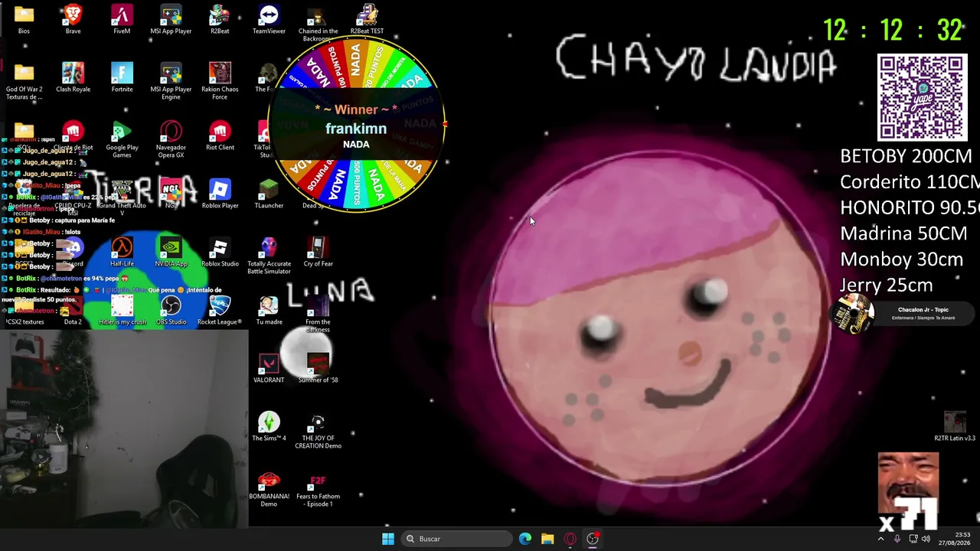Click the R2Beat TEST desktop icon
Image resolution: width=980 pixels, height=551 pixels.
(x=367, y=20)
